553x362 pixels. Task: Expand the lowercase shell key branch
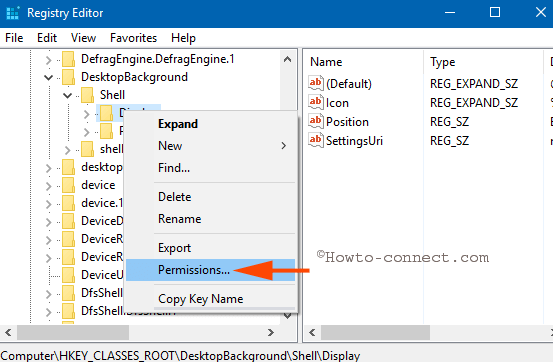[x=67, y=150]
